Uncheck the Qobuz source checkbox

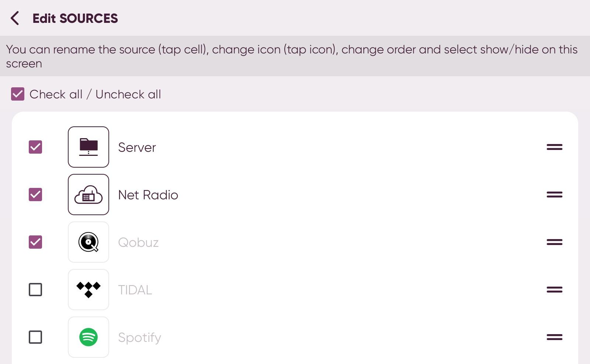(x=35, y=242)
